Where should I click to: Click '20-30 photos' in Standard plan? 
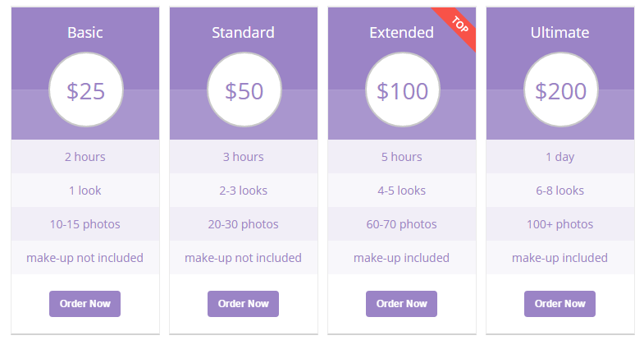[x=243, y=224]
